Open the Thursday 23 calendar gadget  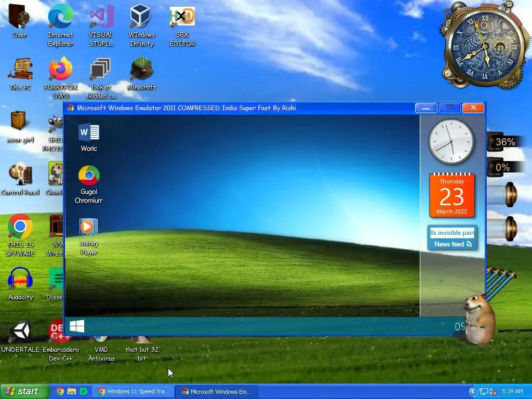(x=451, y=195)
